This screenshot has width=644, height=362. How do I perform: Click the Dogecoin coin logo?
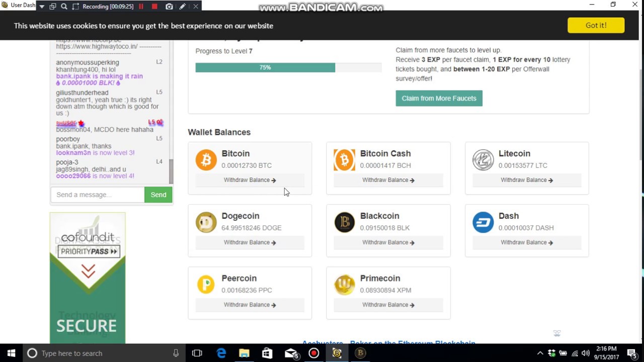206,222
